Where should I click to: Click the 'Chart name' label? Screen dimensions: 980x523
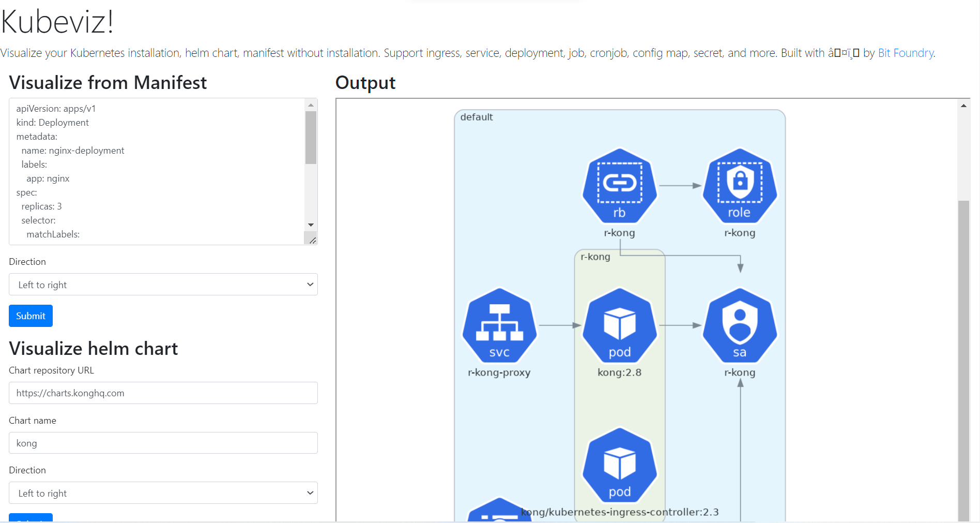pyautogui.click(x=33, y=421)
